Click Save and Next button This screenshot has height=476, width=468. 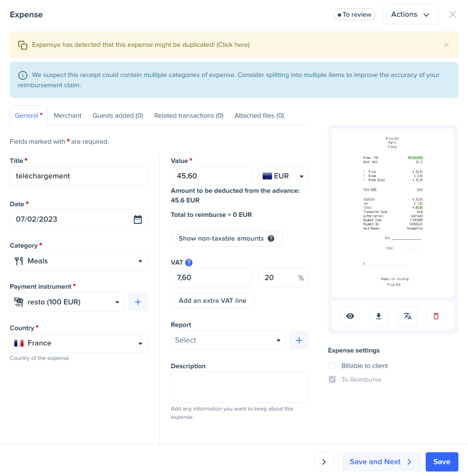tap(381, 462)
